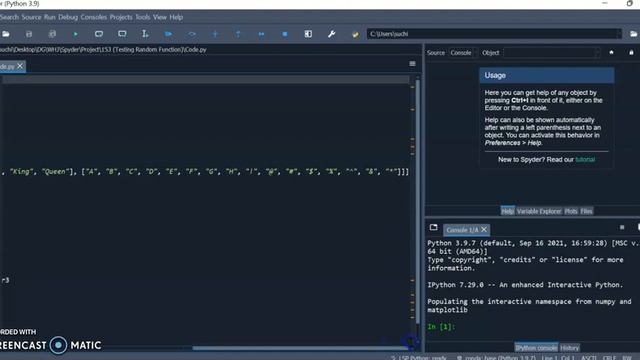The height and width of the screenshot is (360, 640).
Task: Click the debug step into icon
Action: 215,34
